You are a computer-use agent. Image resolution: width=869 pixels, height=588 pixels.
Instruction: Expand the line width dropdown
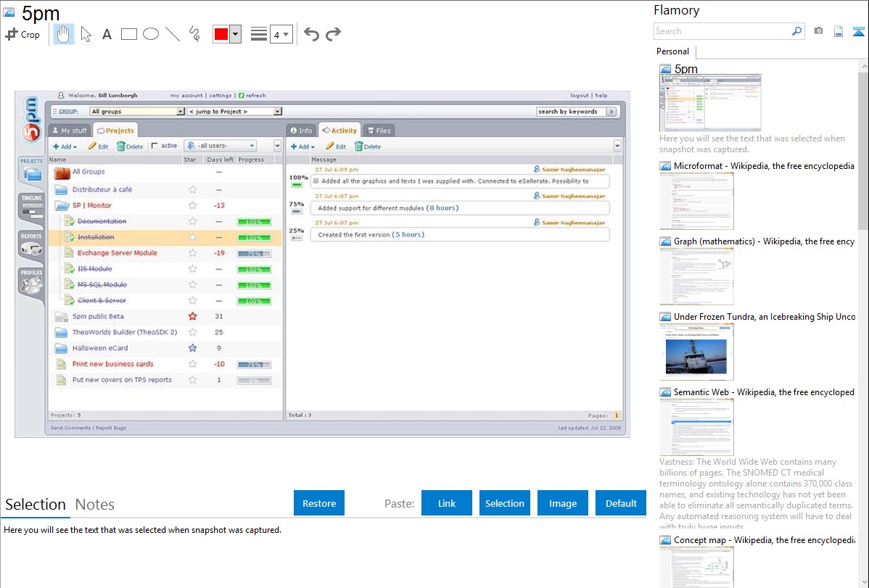click(x=286, y=34)
